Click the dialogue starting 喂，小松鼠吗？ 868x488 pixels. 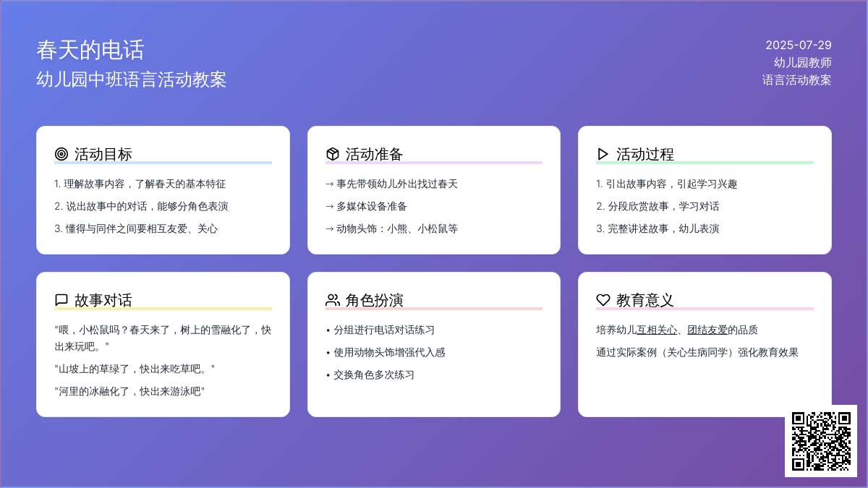click(x=163, y=338)
